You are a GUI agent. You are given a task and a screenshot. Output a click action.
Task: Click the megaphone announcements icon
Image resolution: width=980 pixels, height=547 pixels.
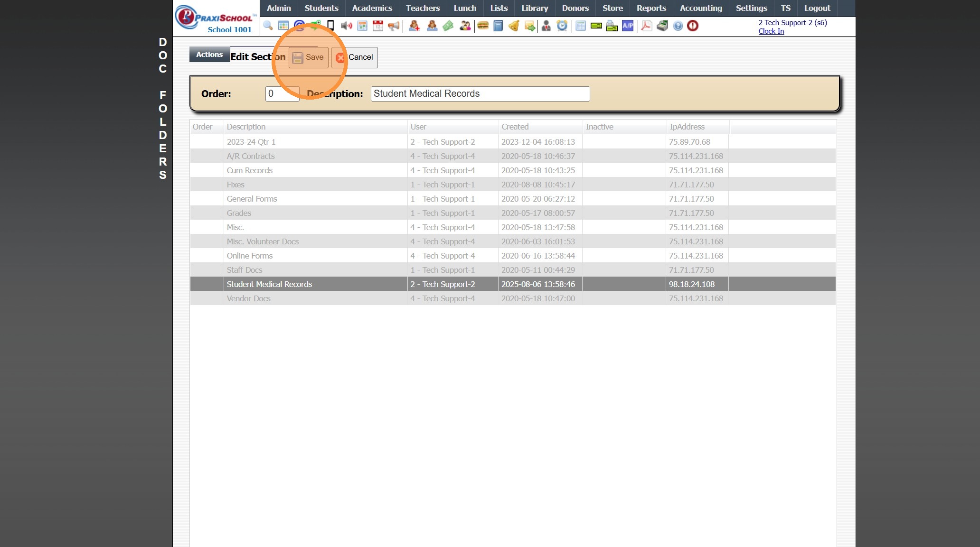394,26
